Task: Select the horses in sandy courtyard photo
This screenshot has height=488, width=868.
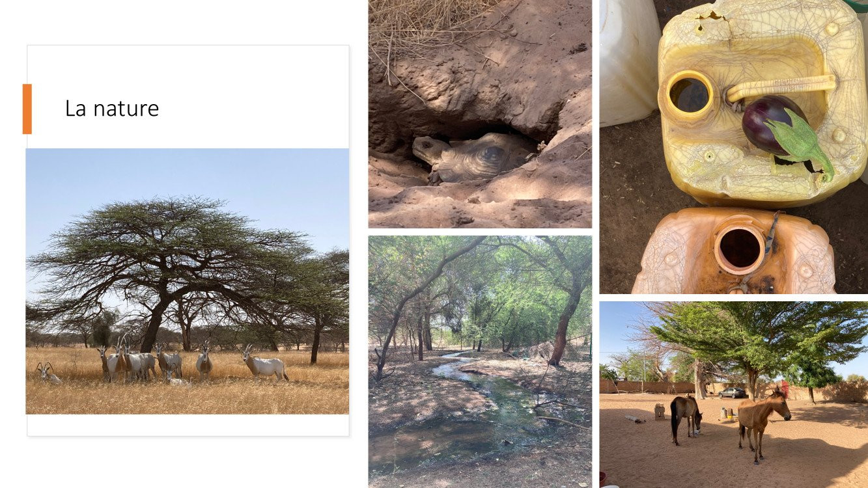Action: coord(734,394)
